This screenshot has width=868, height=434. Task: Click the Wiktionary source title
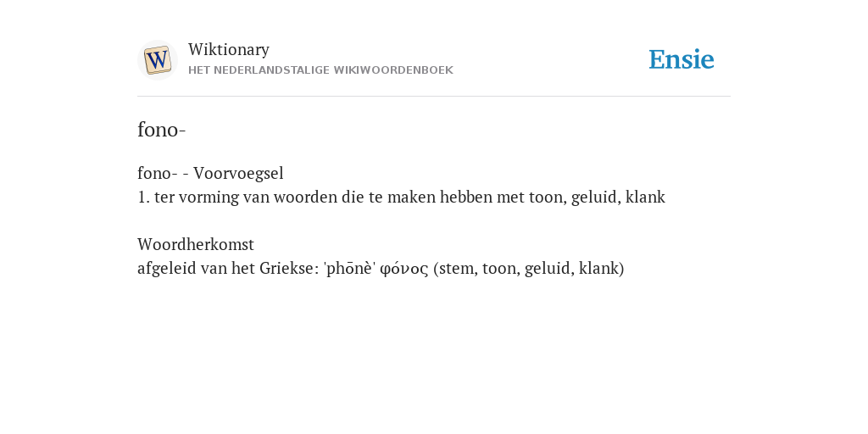click(229, 49)
